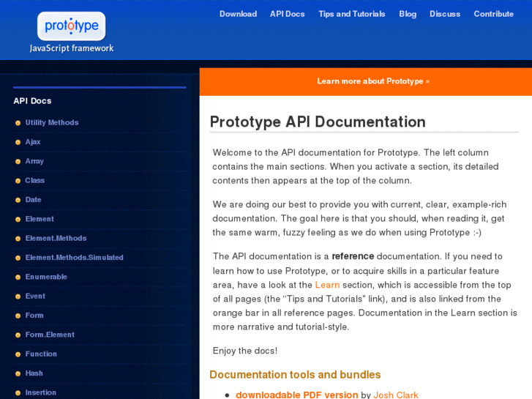Viewport: 532px width, 399px height.
Task: Open the Insertion section
Action: 41,392
